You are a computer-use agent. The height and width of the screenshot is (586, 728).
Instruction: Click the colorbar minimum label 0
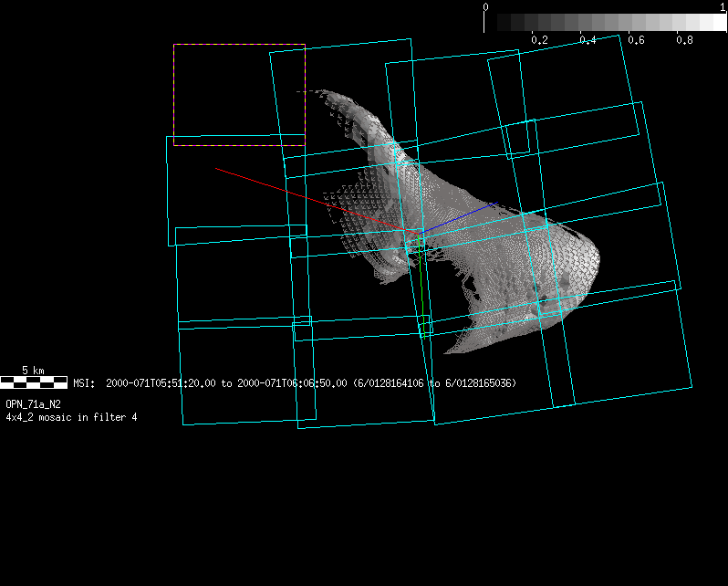click(x=485, y=6)
